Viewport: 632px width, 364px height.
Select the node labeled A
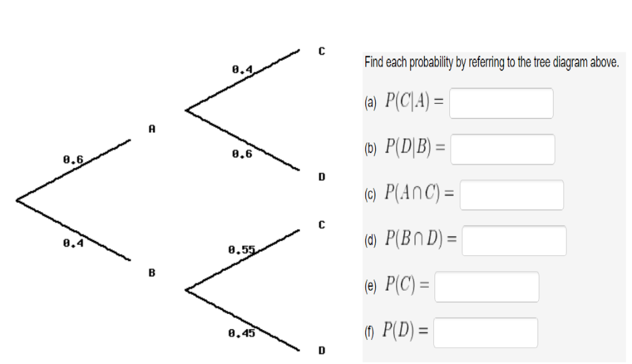(152, 130)
